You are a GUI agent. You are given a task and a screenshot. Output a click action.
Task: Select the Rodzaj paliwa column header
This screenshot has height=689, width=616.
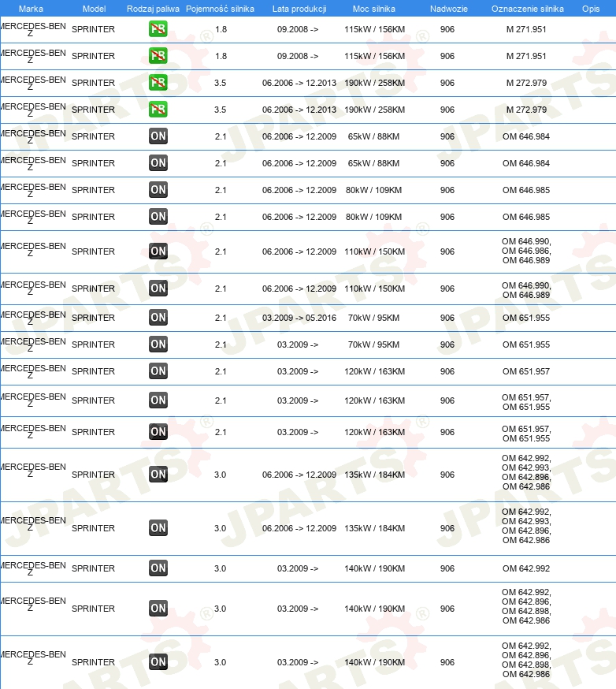pos(153,9)
